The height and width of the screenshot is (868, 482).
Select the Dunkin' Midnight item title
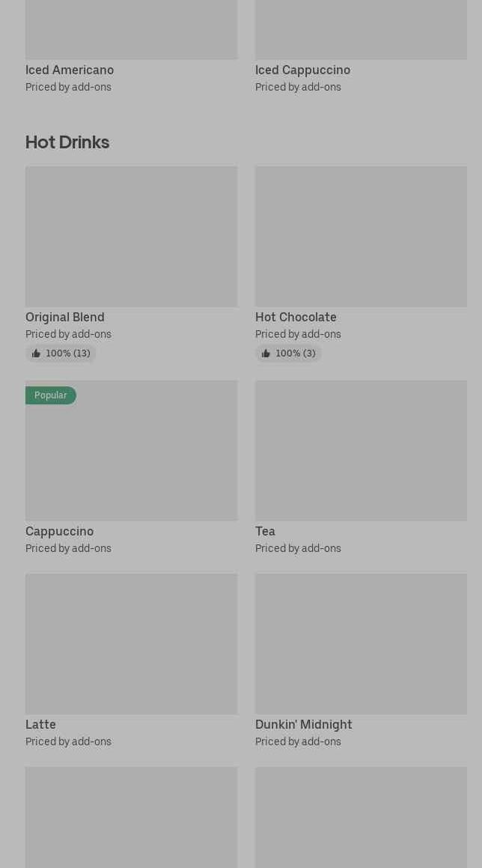tap(303, 725)
